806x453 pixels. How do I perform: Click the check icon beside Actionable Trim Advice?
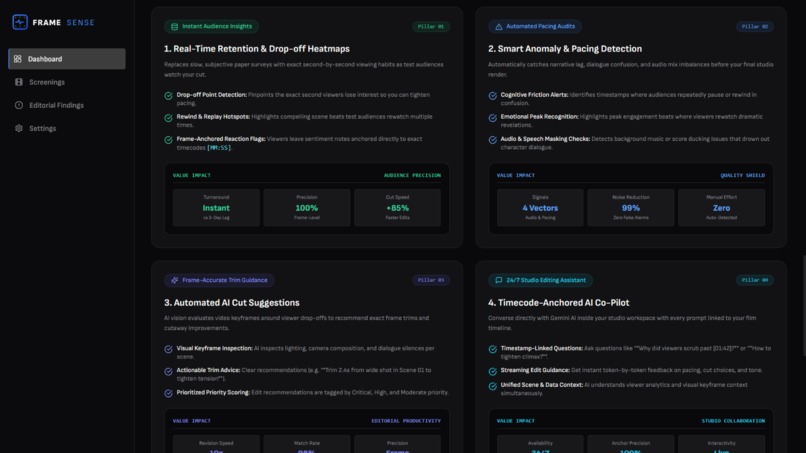tap(168, 371)
